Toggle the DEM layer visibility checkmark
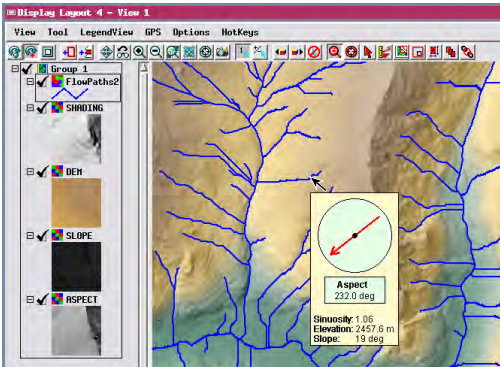This screenshot has height=367, width=500. point(42,172)
